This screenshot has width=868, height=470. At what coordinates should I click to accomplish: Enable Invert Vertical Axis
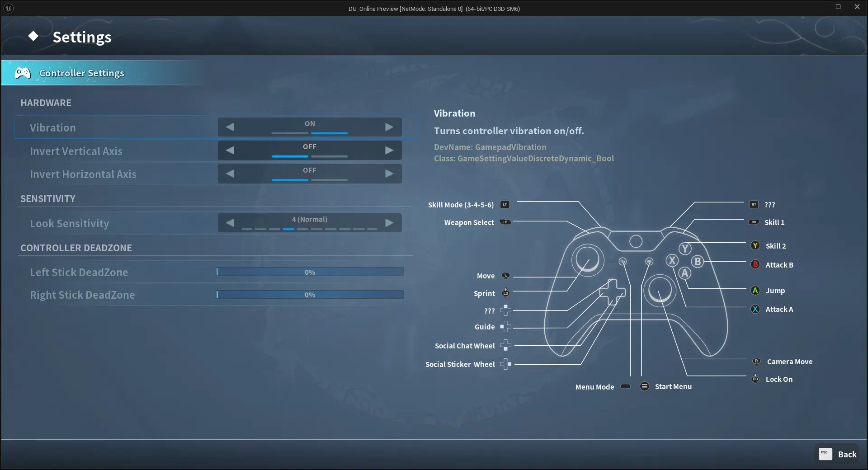(389, 150)
